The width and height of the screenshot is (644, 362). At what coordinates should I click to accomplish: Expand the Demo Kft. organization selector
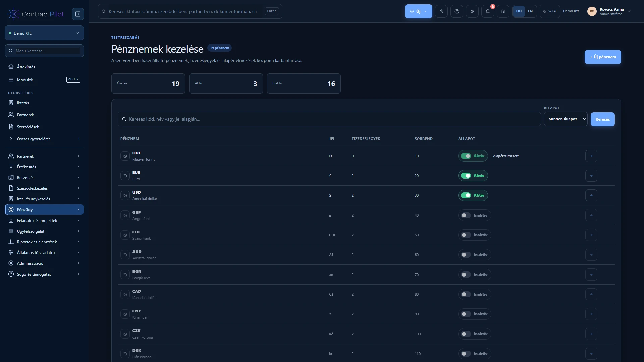[x=44, y=33]
